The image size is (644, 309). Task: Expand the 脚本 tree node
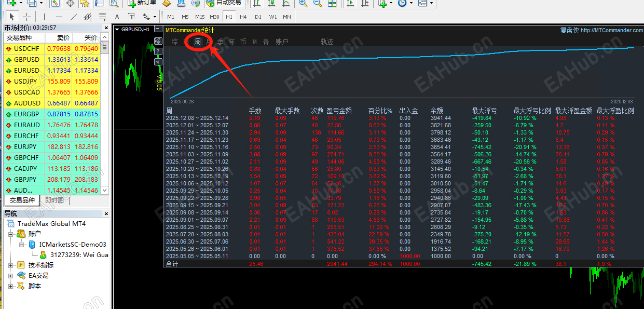click(11, 286)
